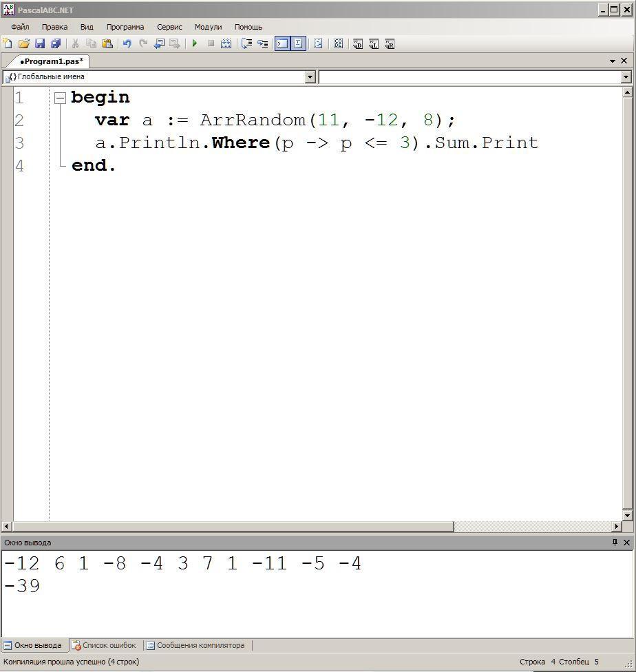Open the Программа menu
Screen dimensions: 636x672
[125, 27]
